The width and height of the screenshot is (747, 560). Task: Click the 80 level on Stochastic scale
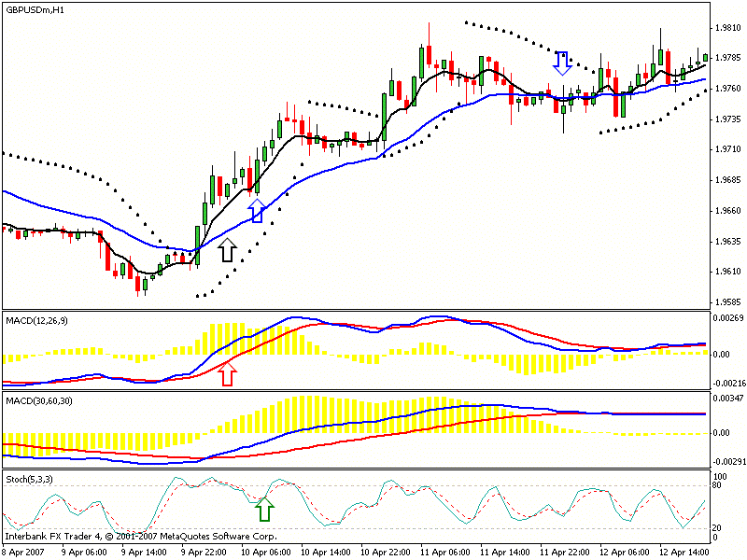pyautogui.click(x=717, y=485)
